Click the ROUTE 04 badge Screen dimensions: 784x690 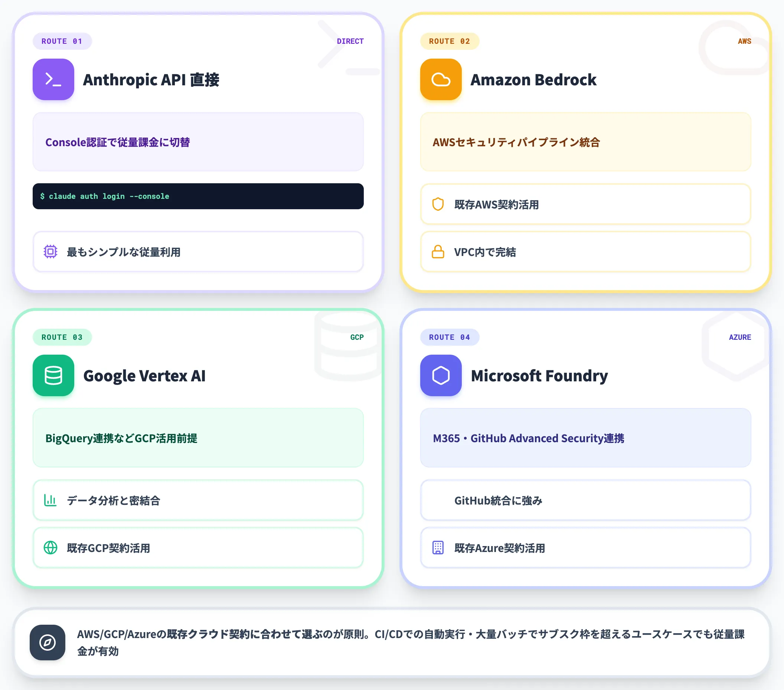[x=450, y=337]
